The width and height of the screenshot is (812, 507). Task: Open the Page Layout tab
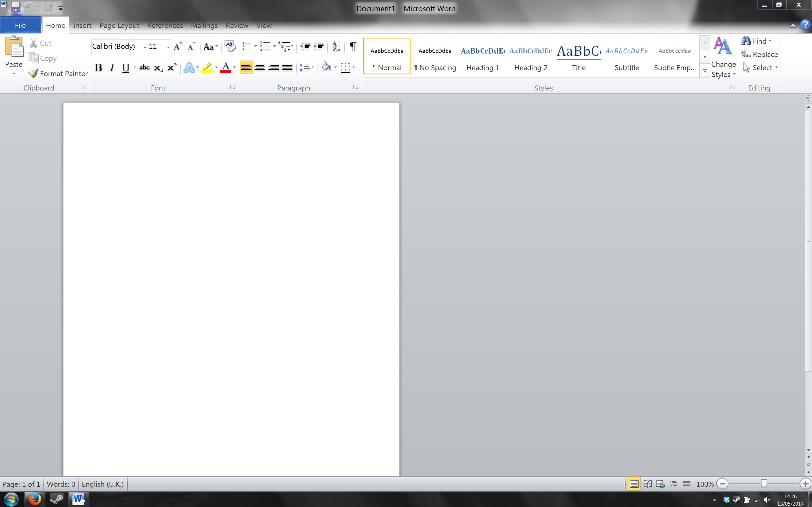click(119, 25)
